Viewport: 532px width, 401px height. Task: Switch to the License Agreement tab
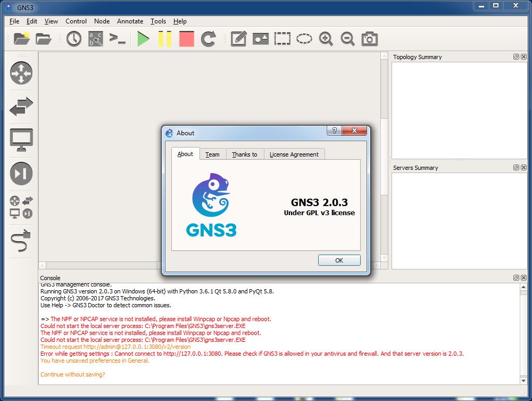[294, 154]
